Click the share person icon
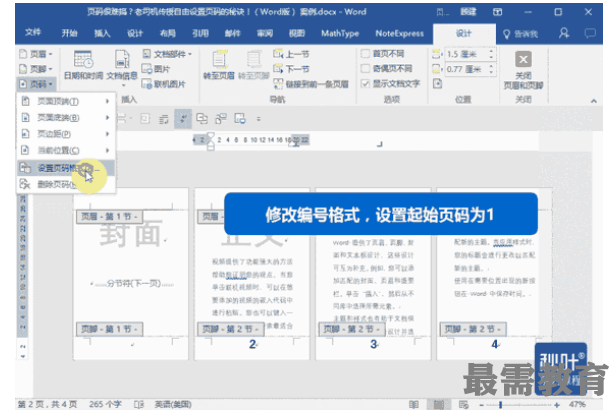The width and height of the screenshot is (615, 419). (x=564, y=33)
